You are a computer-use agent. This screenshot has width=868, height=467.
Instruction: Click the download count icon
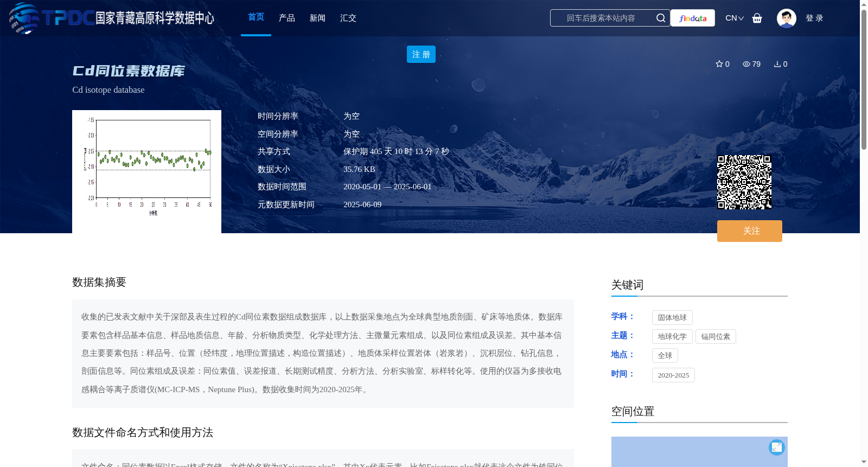777,64
